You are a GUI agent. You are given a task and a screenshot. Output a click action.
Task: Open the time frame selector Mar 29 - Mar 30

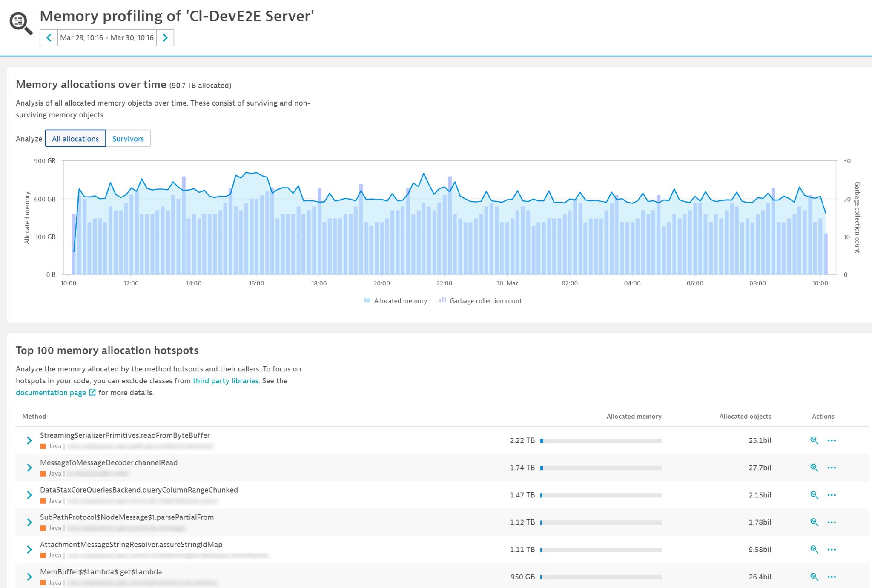107,38
